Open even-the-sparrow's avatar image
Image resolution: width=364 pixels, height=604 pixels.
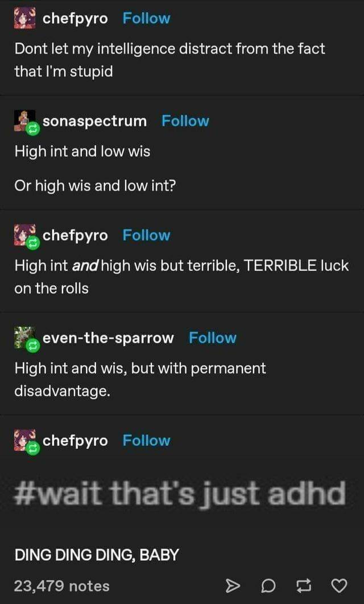coord(24,337)
